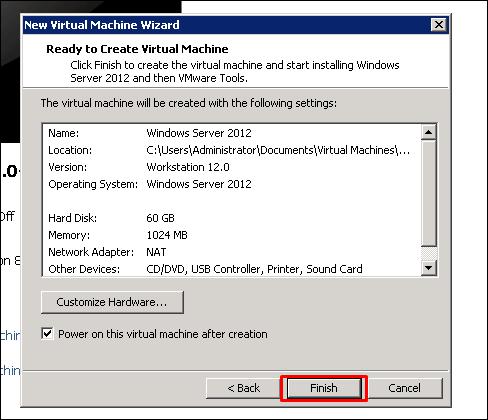Select the Name: Windows Server 2012 row
The width and height of the screenshot is (488, 420).
[x=231, y=133]
